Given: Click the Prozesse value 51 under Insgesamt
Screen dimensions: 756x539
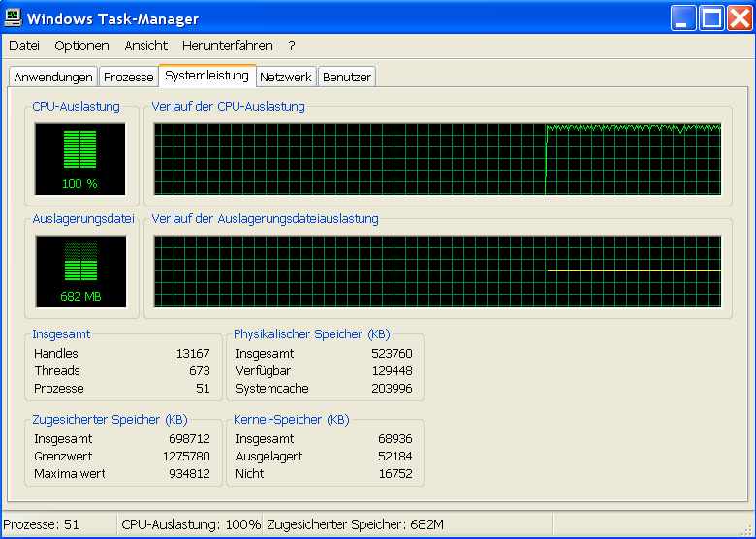Looking at the screenshot, I should (203, 388).
